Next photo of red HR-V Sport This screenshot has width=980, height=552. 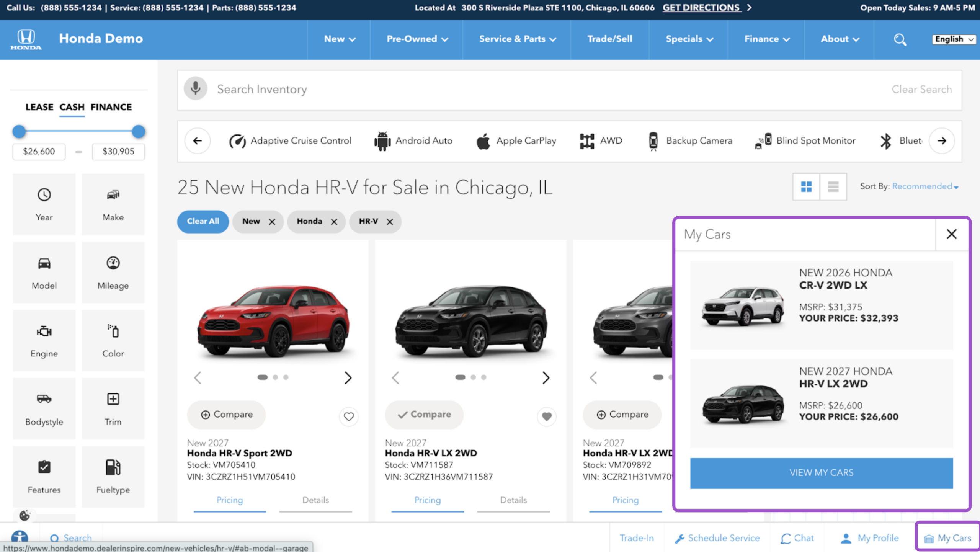click(348, 378)
